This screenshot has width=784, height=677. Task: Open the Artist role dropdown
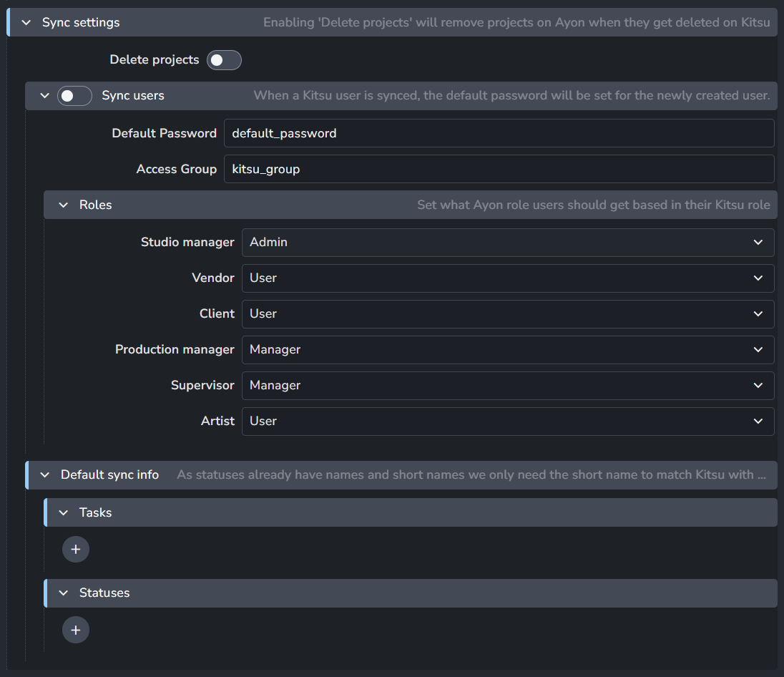point(507,422)
